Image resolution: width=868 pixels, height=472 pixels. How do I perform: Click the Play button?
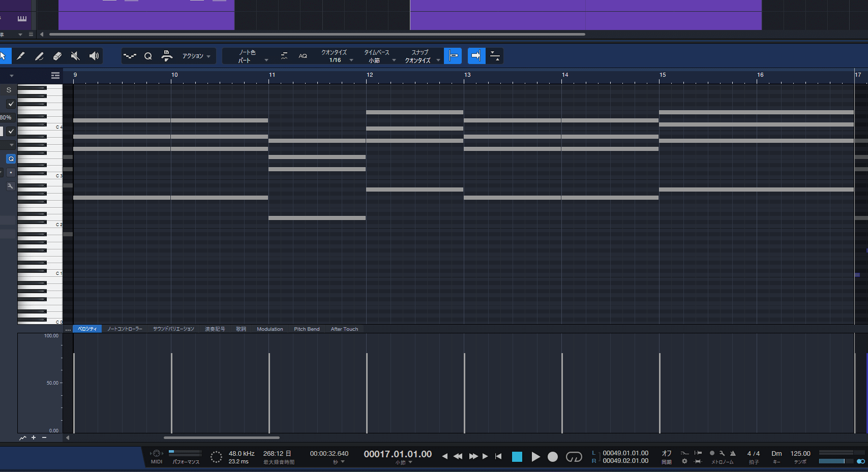click(x=535, y=457)
